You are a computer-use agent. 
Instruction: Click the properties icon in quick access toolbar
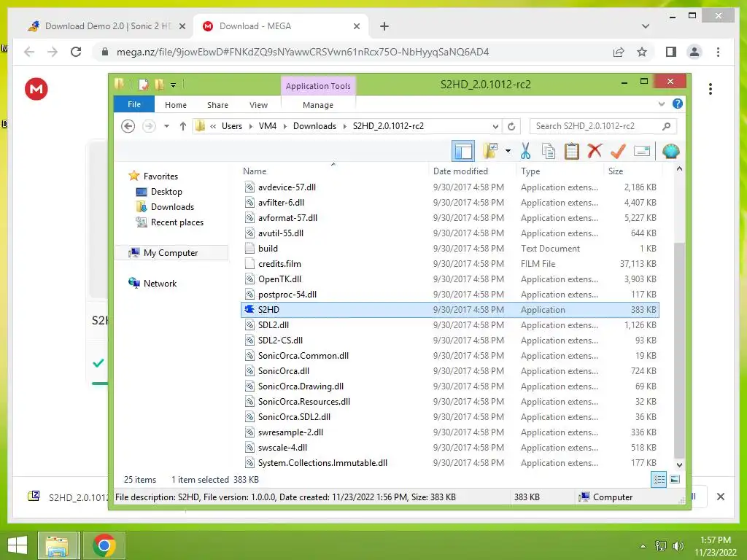(144, 85)
